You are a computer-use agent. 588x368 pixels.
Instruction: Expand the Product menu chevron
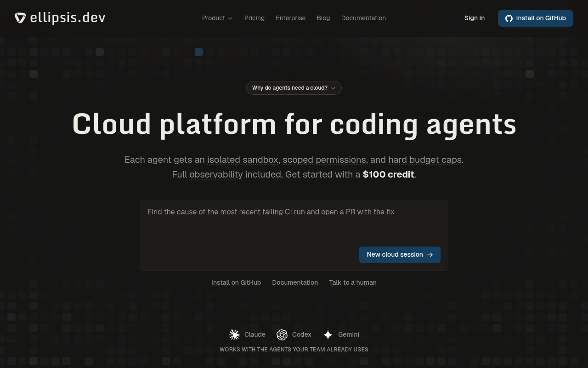pos(230,18)
